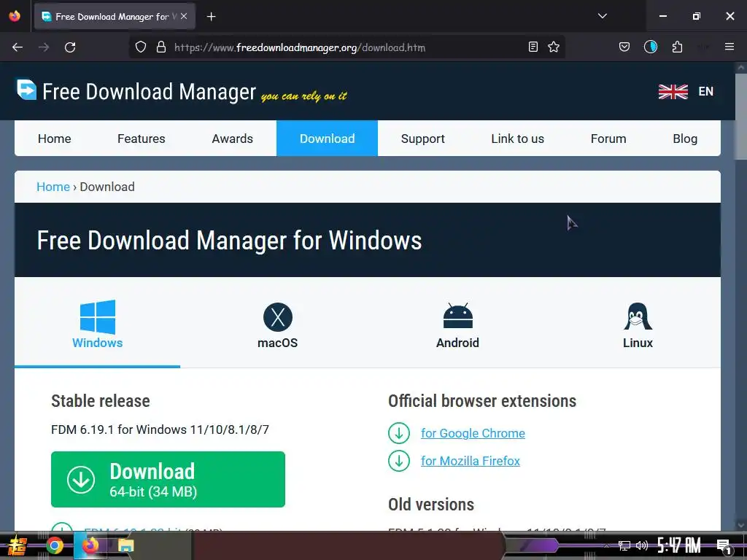Open the tracking protection shield icon

[141, 47]
